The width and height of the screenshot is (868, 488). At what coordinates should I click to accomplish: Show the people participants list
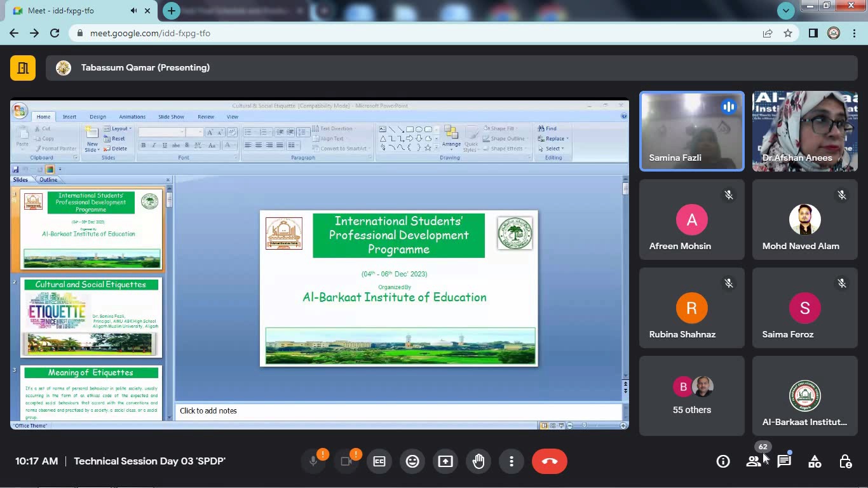pyautogui.click(x=754, y=461)
